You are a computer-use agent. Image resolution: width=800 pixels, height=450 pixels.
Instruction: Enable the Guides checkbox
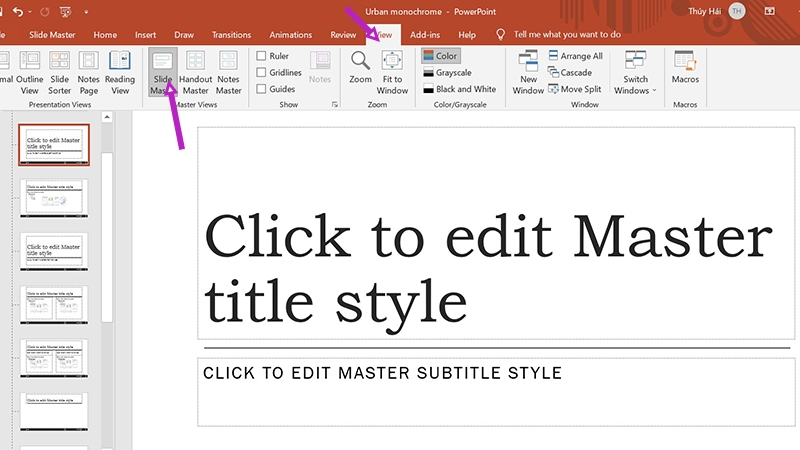pos(261,89)
